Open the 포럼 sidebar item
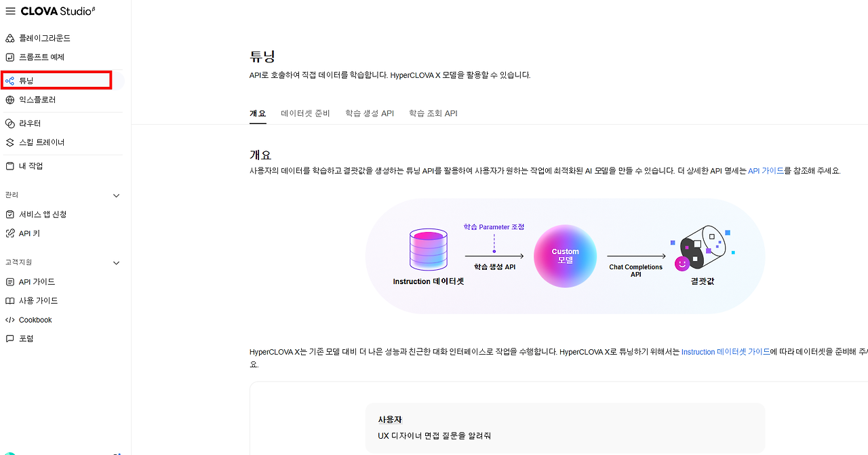This screenshot has width=868, height=455. coord(62,338)
